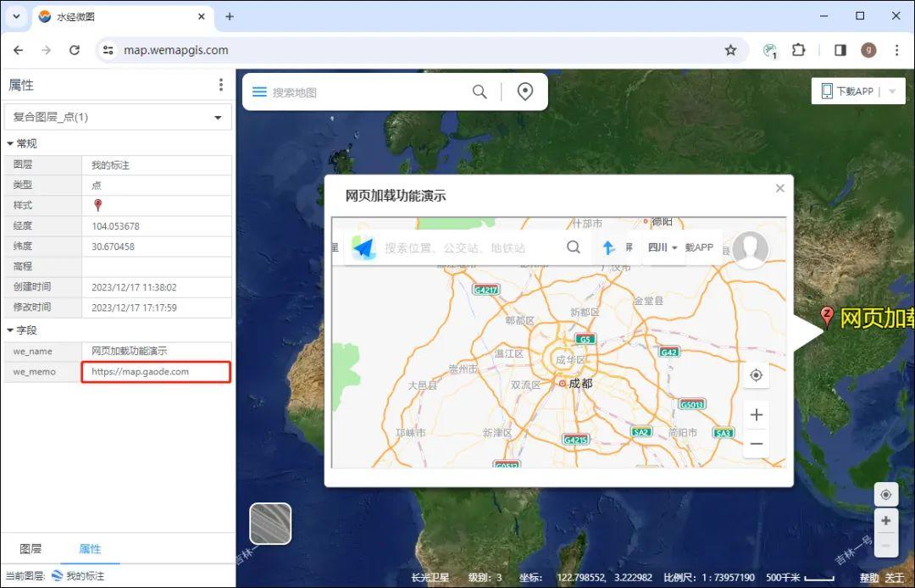Click the Gaode locate-me button
Viewport: 915px width, 588px height.
pyautogui.click(x=756, y=375)
